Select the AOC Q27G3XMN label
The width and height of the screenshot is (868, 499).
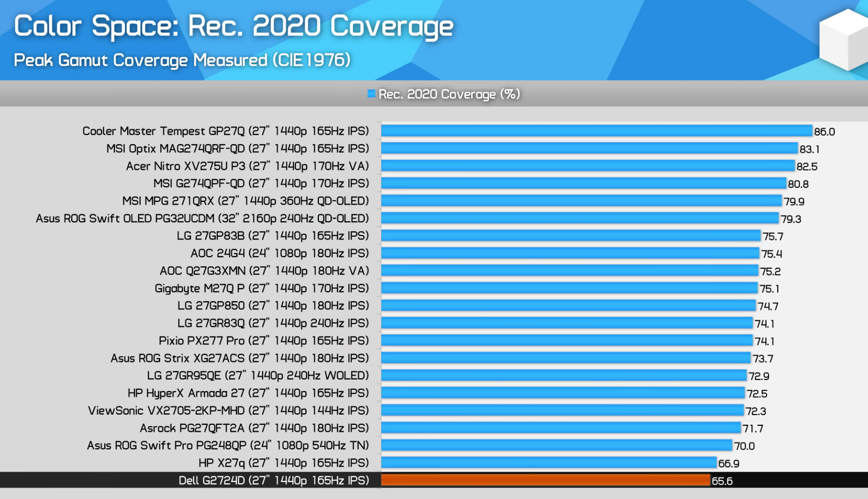pos(264,271)
